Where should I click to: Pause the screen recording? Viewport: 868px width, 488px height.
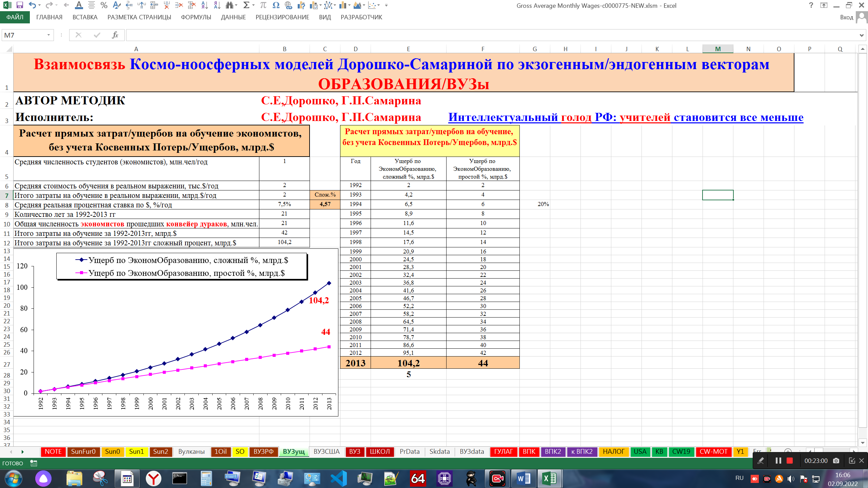click(778, 461)
